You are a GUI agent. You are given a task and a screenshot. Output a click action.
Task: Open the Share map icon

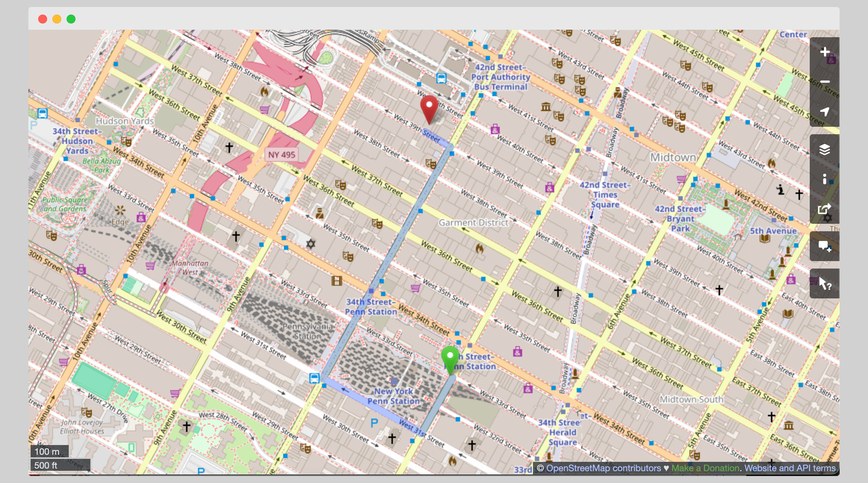click(x=825, y=209)
